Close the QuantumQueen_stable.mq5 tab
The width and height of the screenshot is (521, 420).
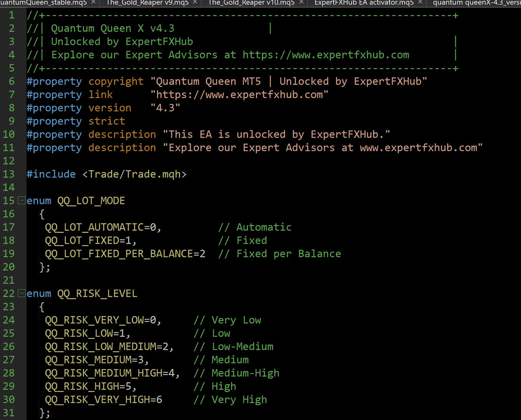(x=93, y=3)
